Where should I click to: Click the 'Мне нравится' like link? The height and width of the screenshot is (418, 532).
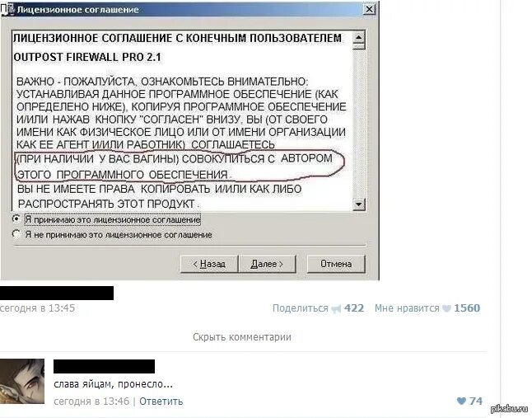click(x=407, y=308)
